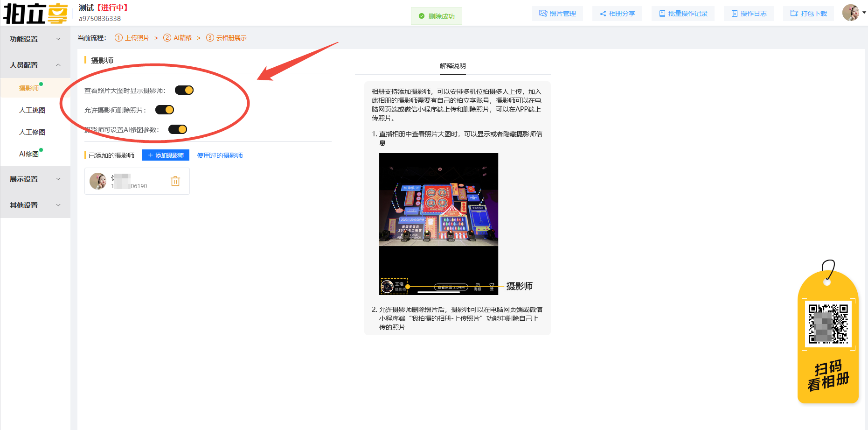This screenshot has width=868, height=430.
Task: Toggle 摄影师可设置AI修图参数 off
Action: [x=177, y=129]
